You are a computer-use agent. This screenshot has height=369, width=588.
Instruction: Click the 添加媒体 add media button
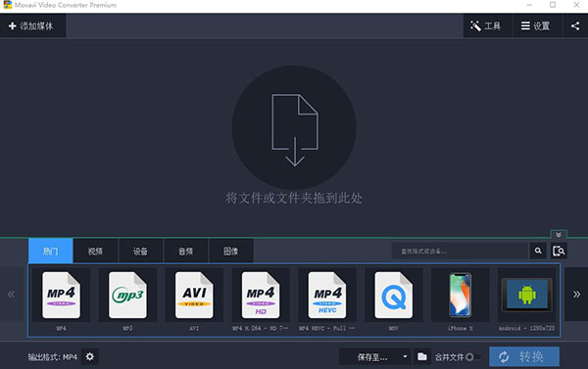point(32,25)
